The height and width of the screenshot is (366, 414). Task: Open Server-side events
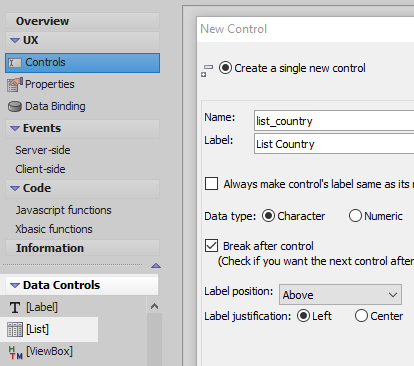point(43,150)
